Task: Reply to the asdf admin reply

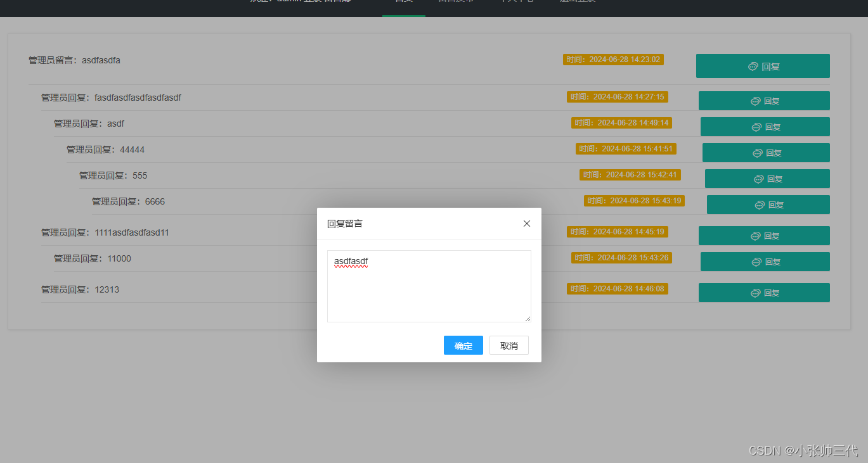Action: pos(765,127)
